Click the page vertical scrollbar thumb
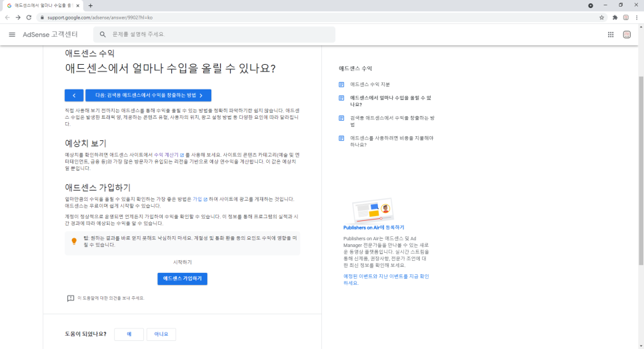This screenshot has width=644, height=349. tap(641, 171)
